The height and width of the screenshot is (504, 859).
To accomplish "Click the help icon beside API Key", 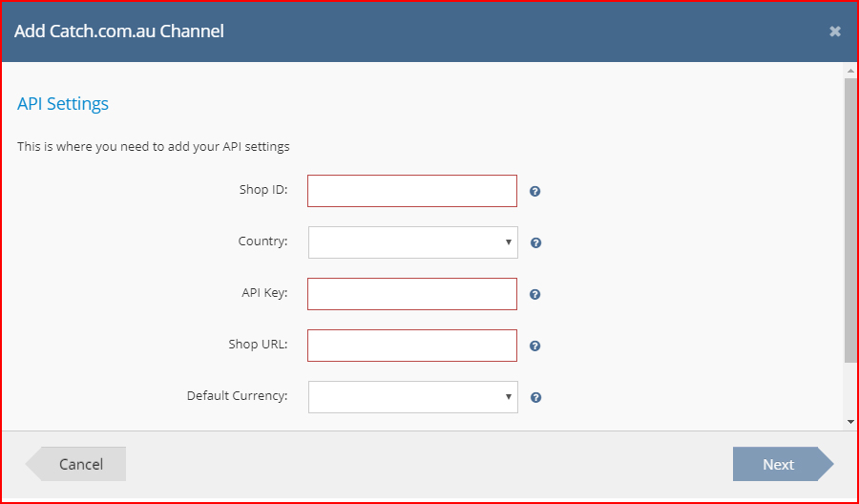I will [535, 294].
